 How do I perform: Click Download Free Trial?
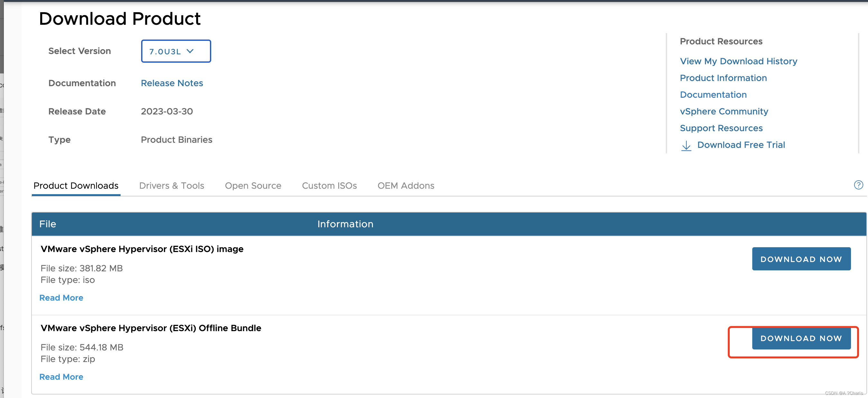pos(742,145)
